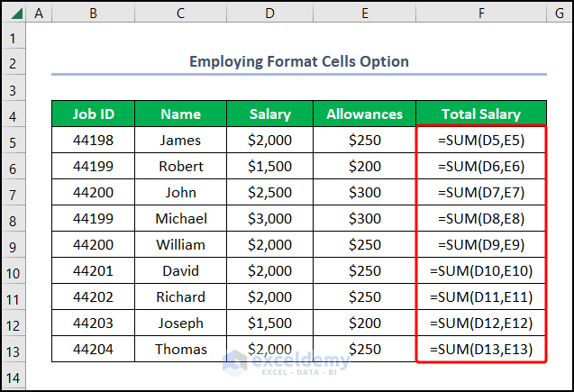This screenshot has width=574, height=392.
Task: Select Job ID cell 44198
Action: [93, 141]
